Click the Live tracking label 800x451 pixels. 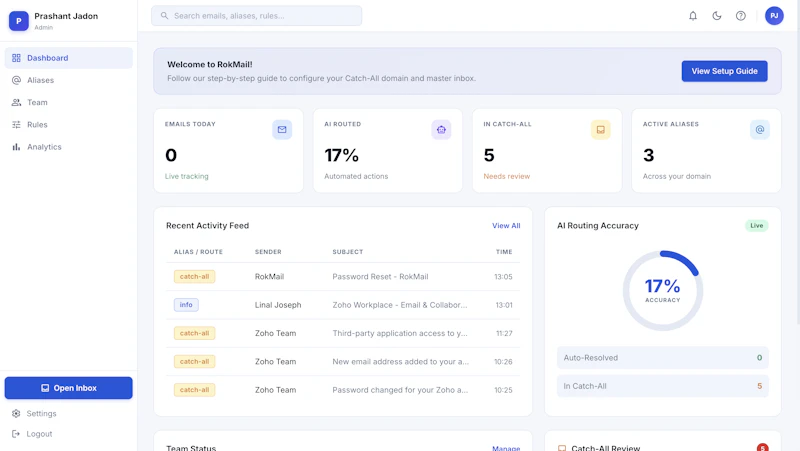point(186,176)
